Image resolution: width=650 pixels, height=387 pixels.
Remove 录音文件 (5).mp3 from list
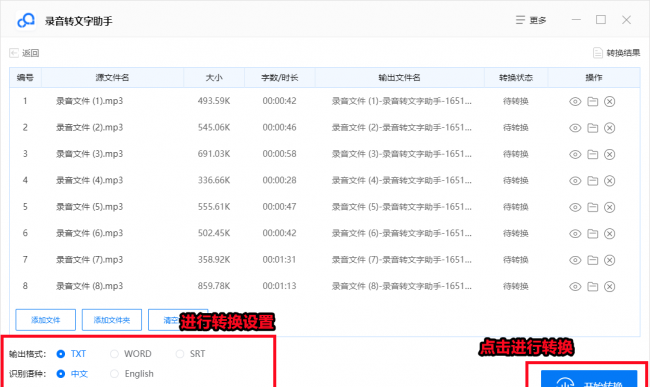[x=609, y=207]
